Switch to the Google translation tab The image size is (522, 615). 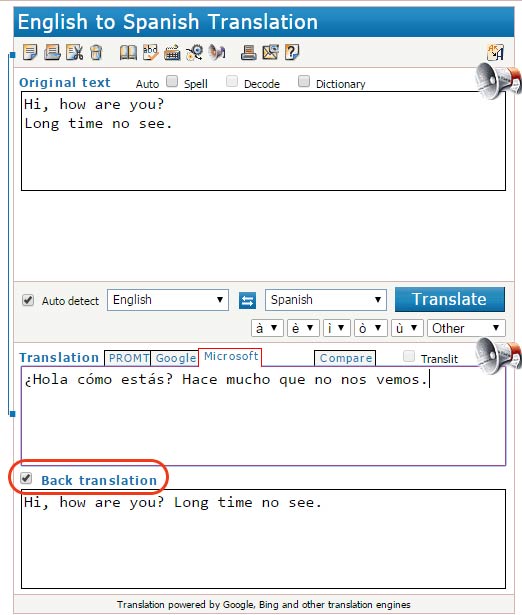175,358
